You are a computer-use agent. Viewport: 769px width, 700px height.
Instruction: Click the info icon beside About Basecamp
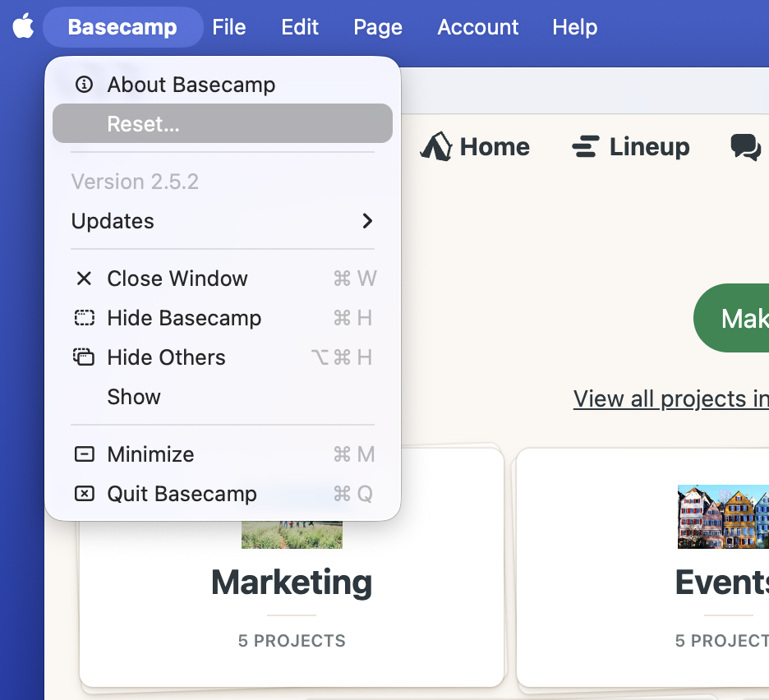tap(85, 84)
